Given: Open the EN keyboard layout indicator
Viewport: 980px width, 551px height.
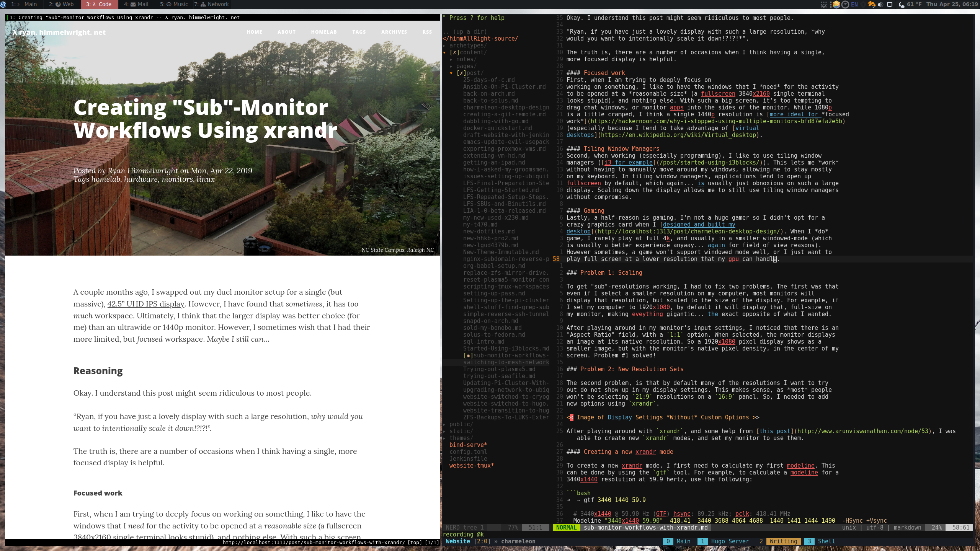Looking at the screenshot, I should 854,5.
